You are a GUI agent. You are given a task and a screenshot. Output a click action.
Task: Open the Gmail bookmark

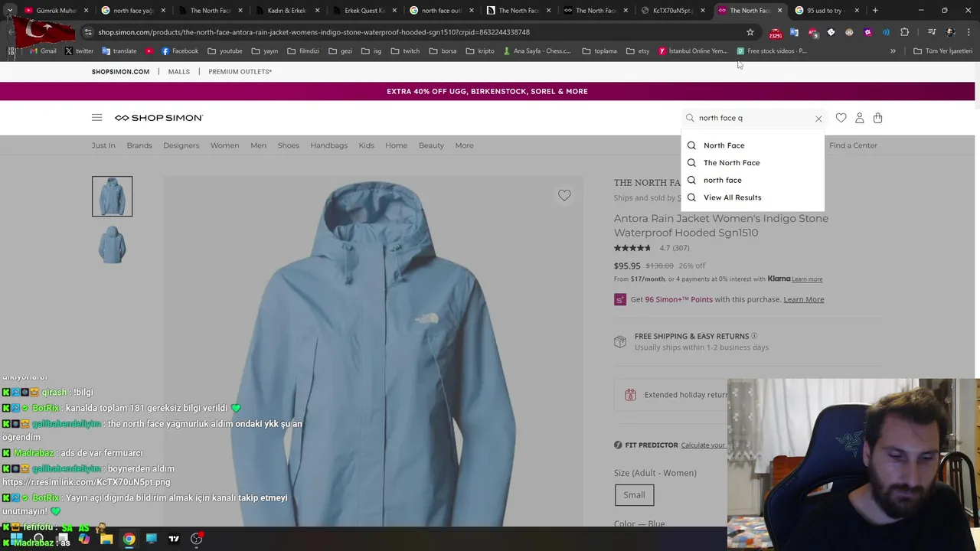tap(43, 51)
